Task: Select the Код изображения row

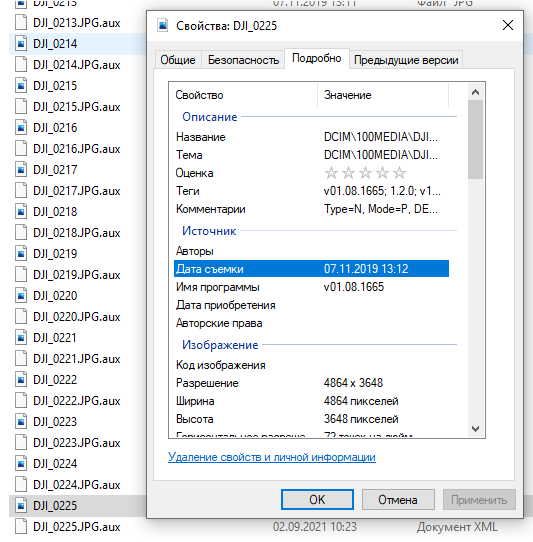Action: [x=311, y=365]
